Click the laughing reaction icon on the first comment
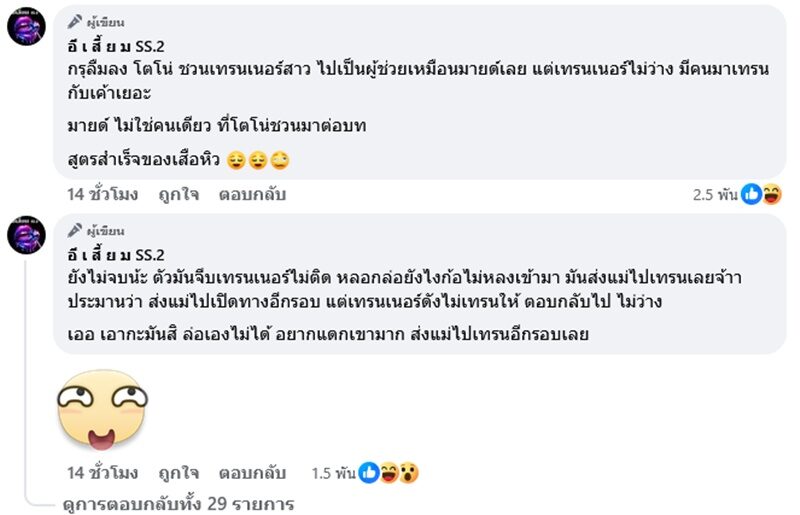This screenshot has width=800, height=515. 772,195
